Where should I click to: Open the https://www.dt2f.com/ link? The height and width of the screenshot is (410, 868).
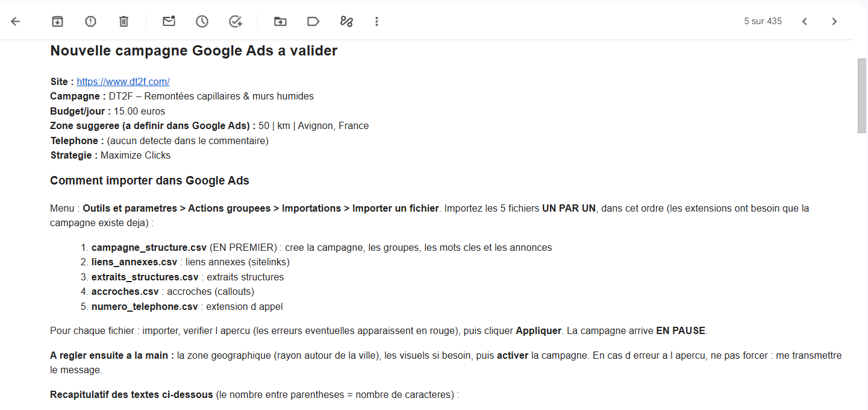pyautogui.click(x=123, y=81)
